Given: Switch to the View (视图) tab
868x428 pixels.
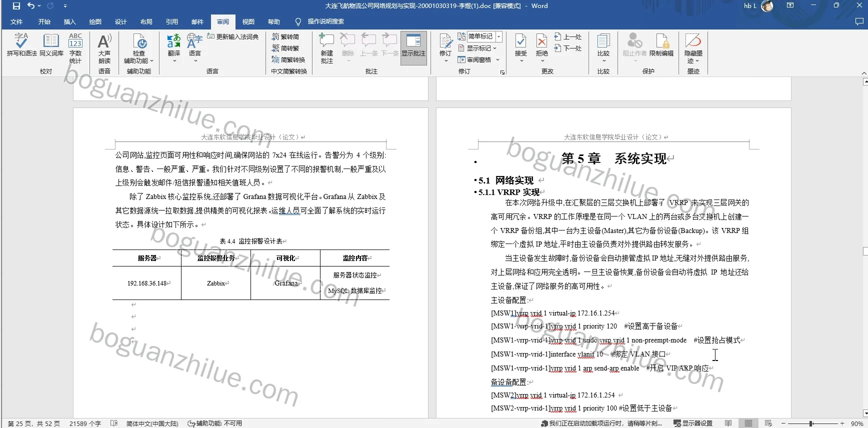Looking at the screenshot, I should click(x=248, y=21).
